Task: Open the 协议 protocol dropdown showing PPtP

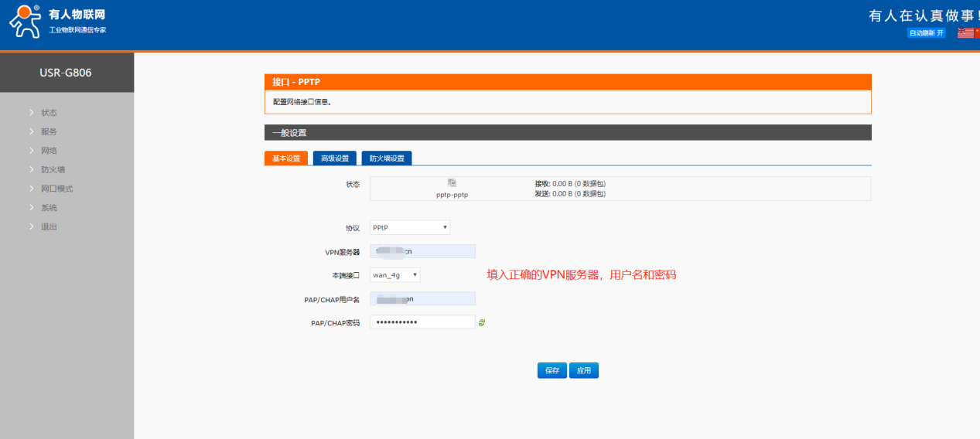Action: (410, 227)
